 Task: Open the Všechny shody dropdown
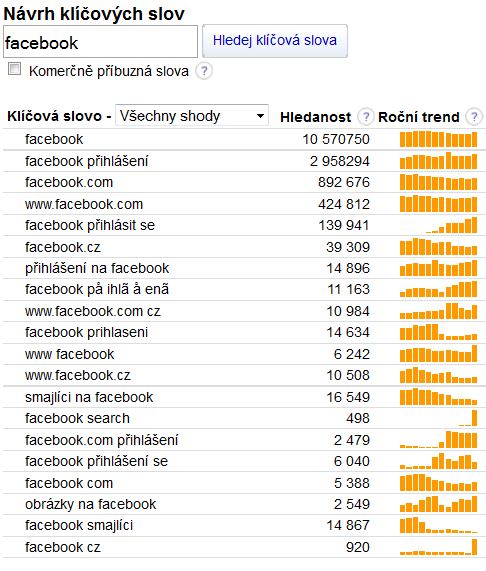(x=192, y=116)
